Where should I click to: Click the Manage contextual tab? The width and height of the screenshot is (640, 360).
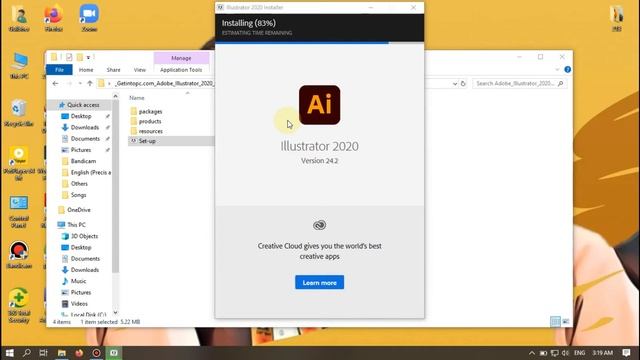tap(181, 58)
